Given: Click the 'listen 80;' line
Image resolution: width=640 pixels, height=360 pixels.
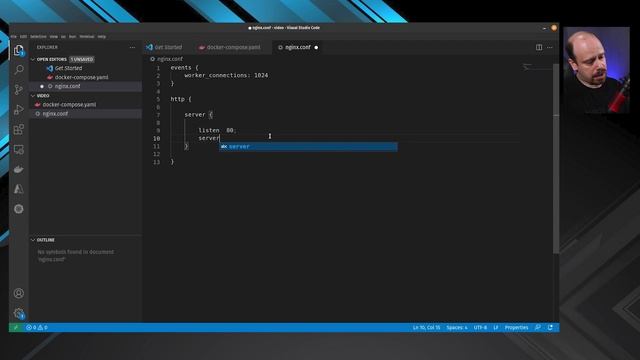Looking at the screenshot, I should click(x=217, y=130).
